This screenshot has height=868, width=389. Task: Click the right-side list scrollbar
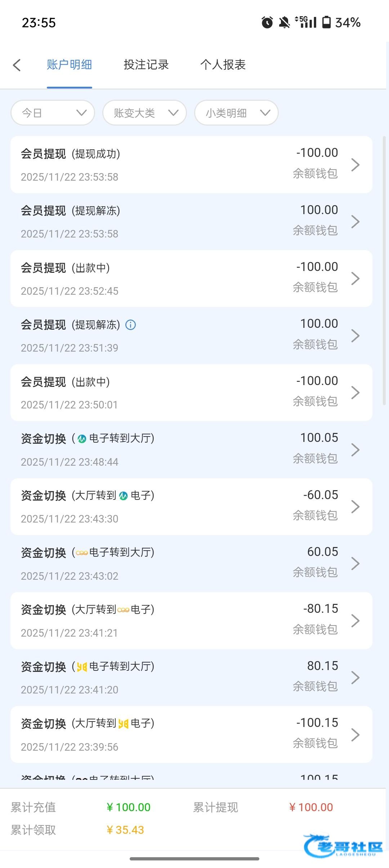click(x=384, y=270)
